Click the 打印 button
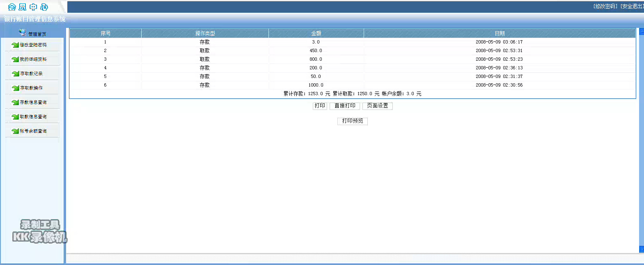The image size is (644, 265). click(320, 106)
